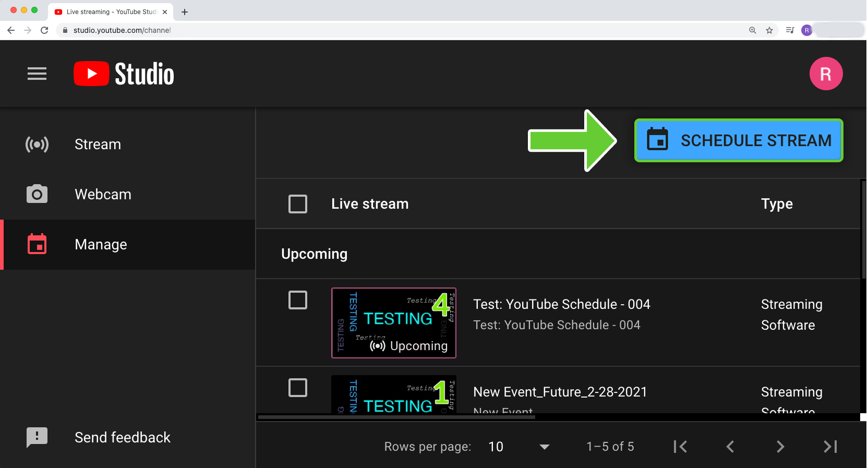Click the Schedule 004 description subtitle
Screen dimensions: 868x468
[x=557, y=325]
